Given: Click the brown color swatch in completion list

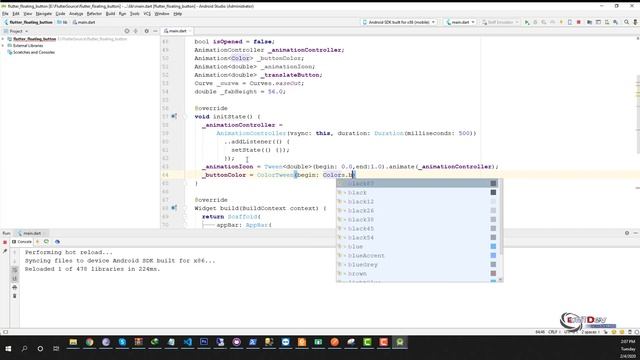Looking at the screenshot, I should 493,273.
